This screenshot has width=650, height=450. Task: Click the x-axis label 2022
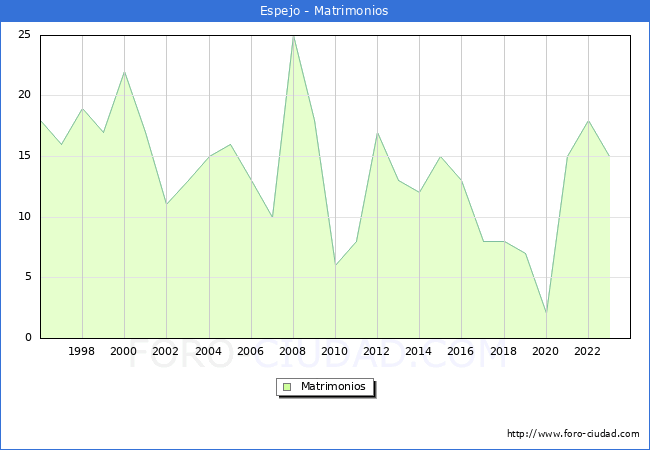(587, 351)
